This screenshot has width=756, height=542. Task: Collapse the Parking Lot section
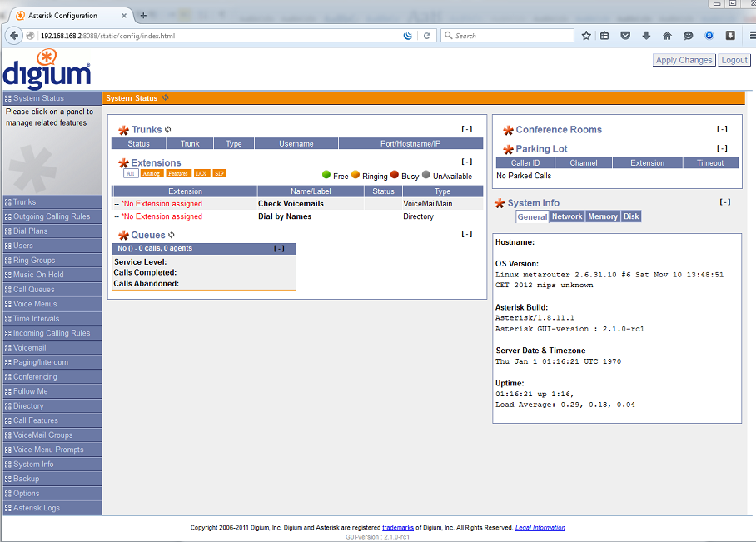pyautogui.click(x=722, y=148)
